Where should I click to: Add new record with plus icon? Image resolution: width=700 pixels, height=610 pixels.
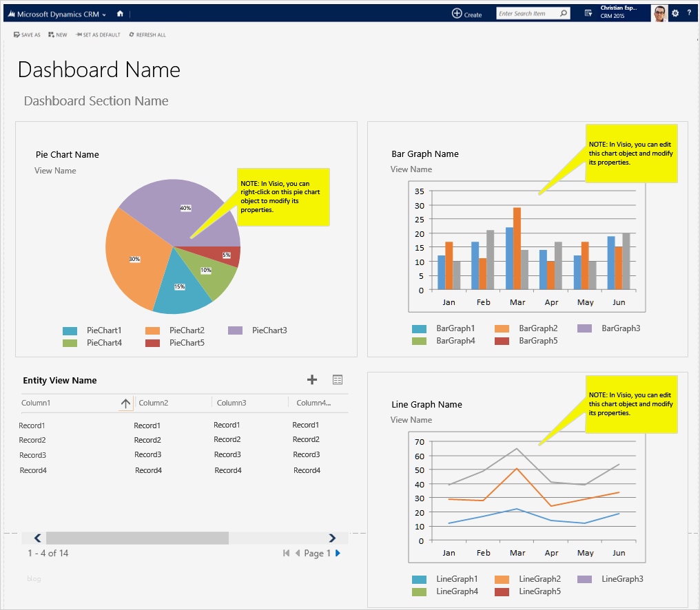[312, 379]
